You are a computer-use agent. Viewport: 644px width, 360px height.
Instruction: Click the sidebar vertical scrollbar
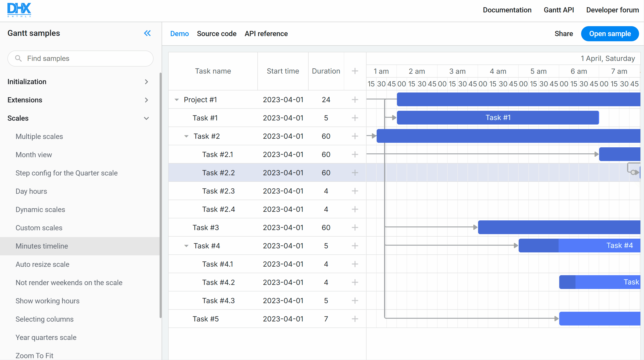pyautogui.click(x=160, y=195)
